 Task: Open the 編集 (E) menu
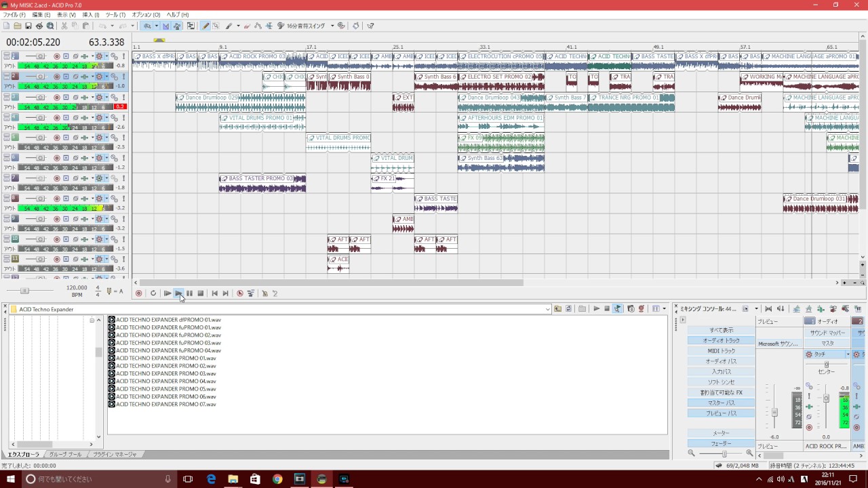click(41, 15)
